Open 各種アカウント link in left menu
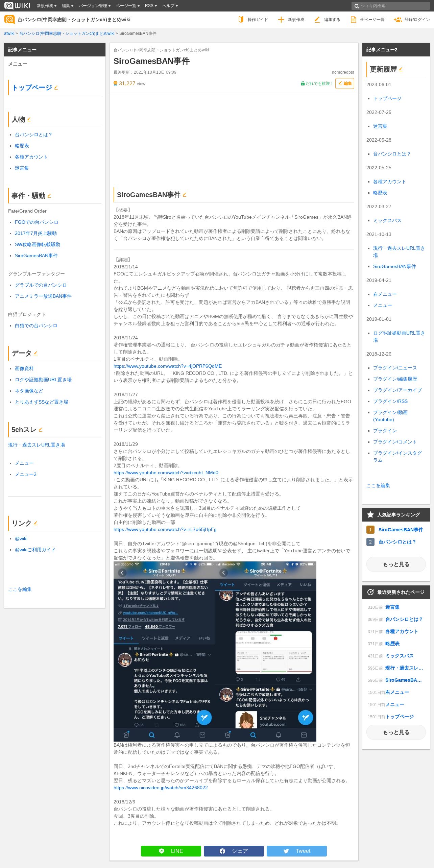434x868 pixels. point(31,157)
